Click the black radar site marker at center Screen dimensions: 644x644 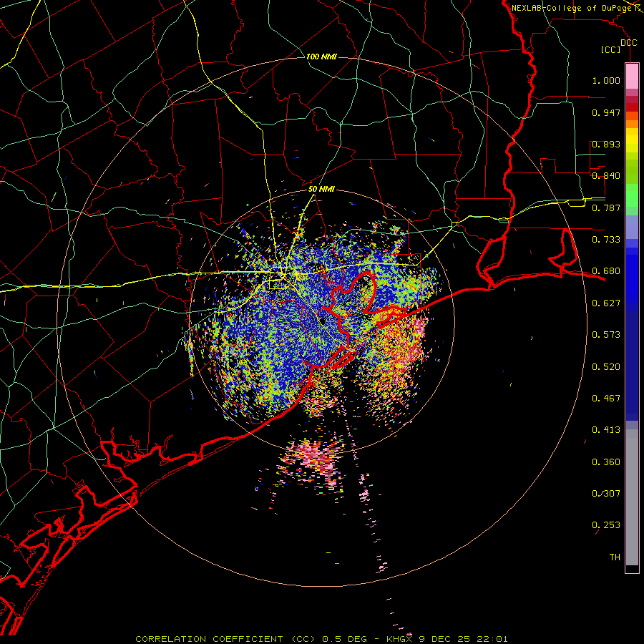click(x=323, y=321)
